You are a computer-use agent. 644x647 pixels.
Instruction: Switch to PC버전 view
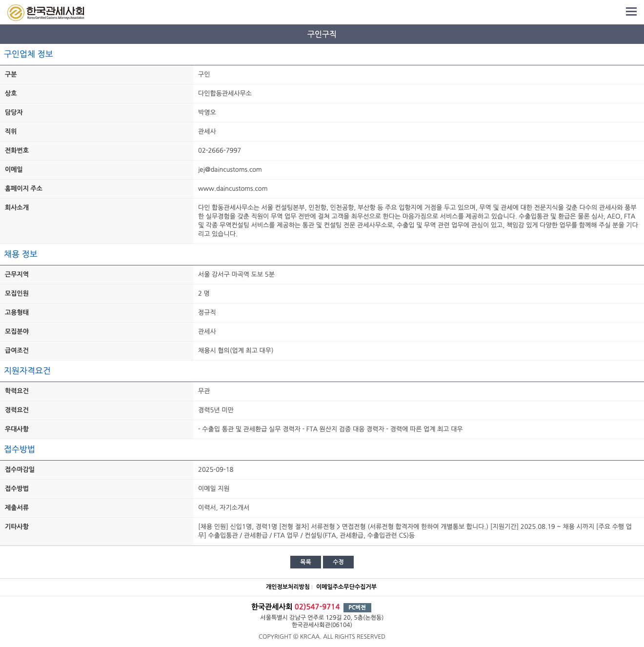(x=357, y=607)
